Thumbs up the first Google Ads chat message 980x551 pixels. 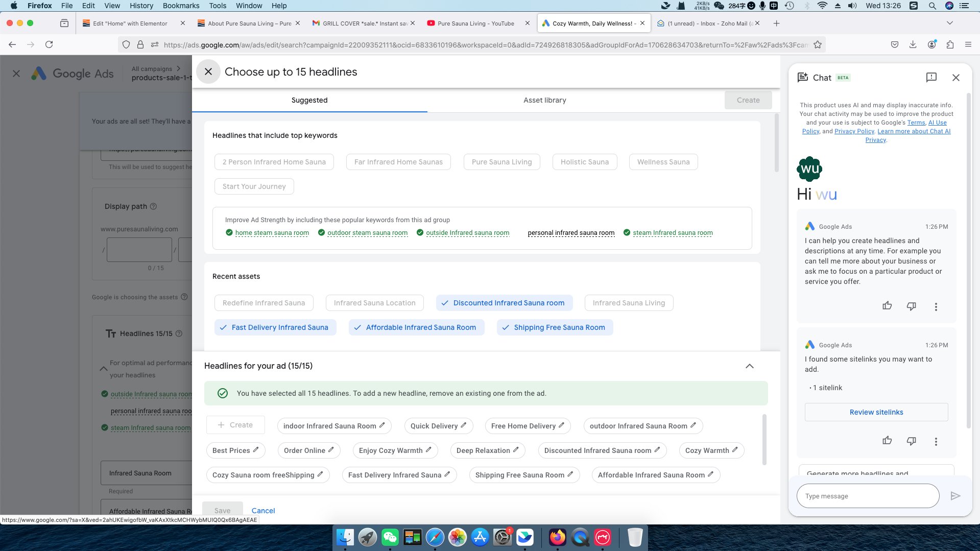[x=887, y=306]
